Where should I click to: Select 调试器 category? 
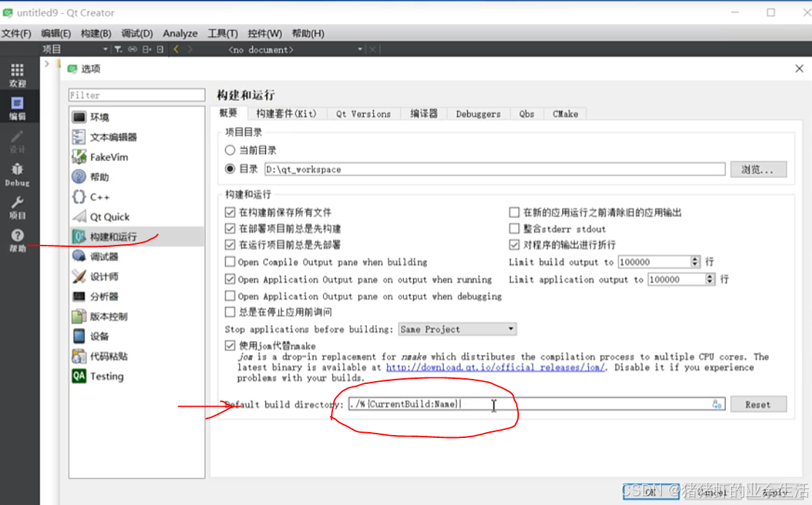[x=137, y=257]
